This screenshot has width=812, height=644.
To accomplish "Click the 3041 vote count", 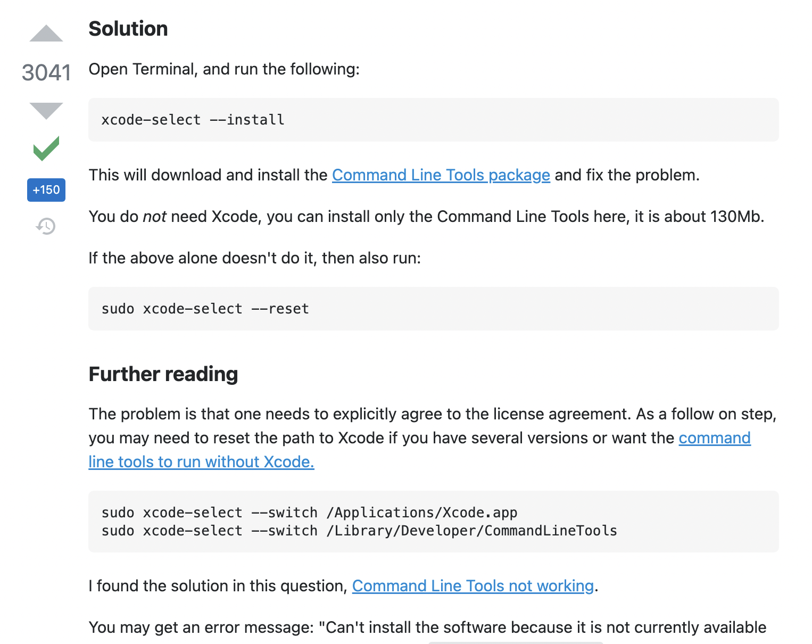I will 46,72.
